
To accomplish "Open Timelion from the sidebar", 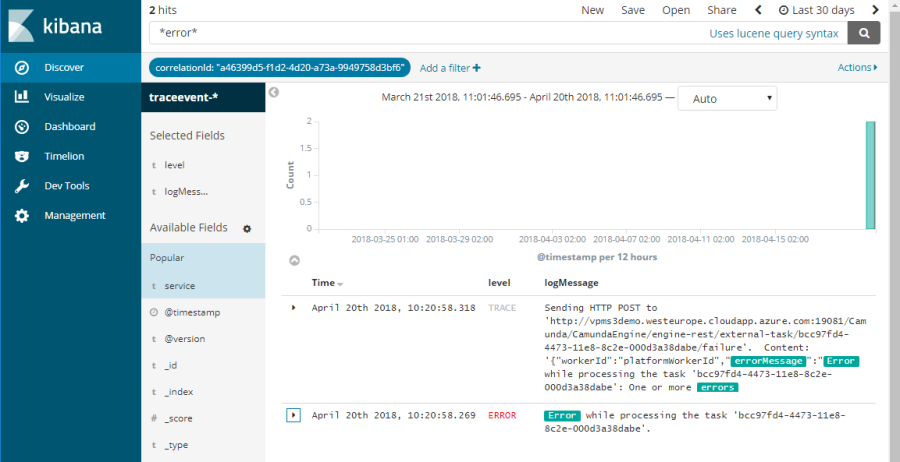I will point(64,156).
